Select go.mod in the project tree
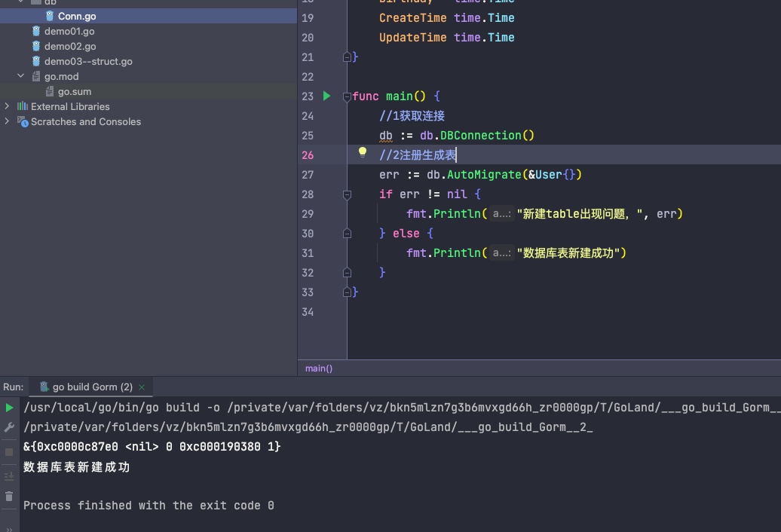The width and height of the screenshot is (781, 532). (x=61, y=76)
